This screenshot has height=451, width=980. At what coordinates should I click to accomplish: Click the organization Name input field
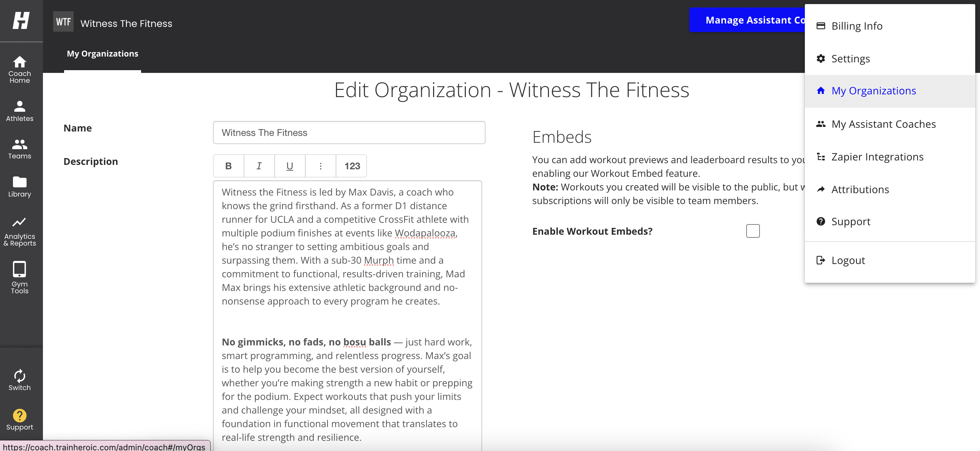tap(349, 132)
